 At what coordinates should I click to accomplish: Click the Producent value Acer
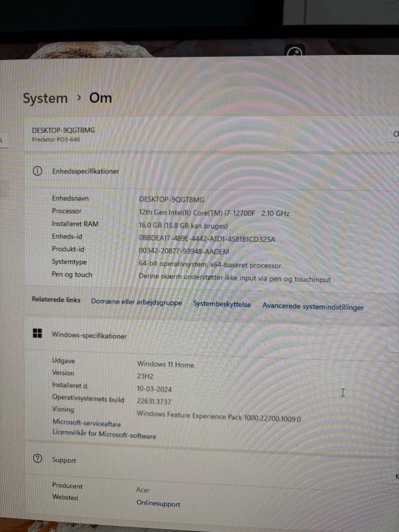(x=143, y=490)
